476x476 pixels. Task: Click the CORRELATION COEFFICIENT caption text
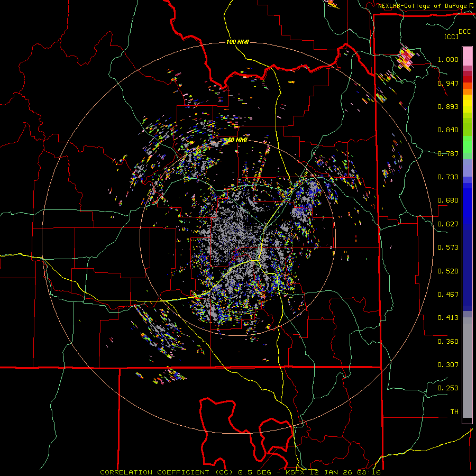pyautogui.click(x=154, y=472)
